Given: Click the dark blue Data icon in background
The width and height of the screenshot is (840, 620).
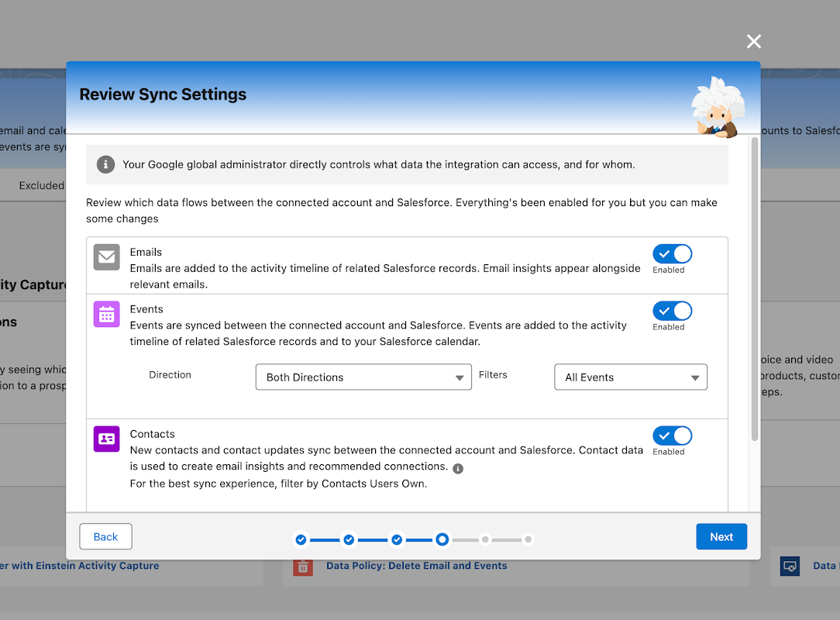Looking at the screenshot, I should (790, 566).
